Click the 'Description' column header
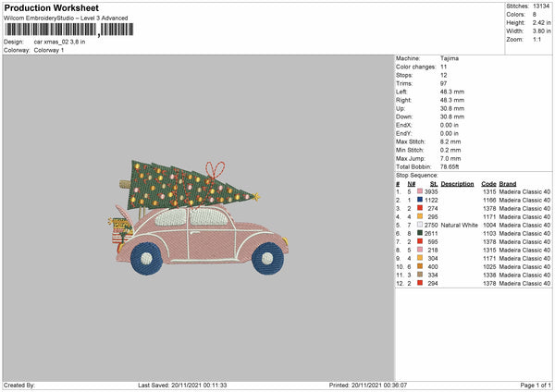Image resolution: width=555 pixels, height=392 pixels. (x=457, y=184)
